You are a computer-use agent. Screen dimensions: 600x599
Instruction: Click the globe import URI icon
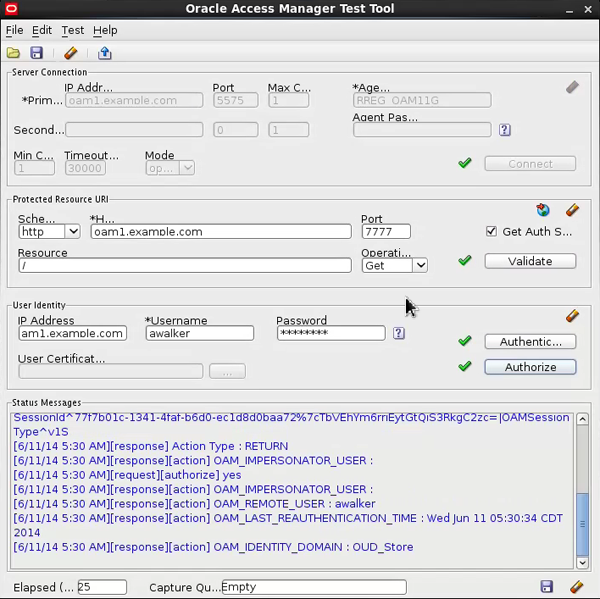tap(543, 210)
